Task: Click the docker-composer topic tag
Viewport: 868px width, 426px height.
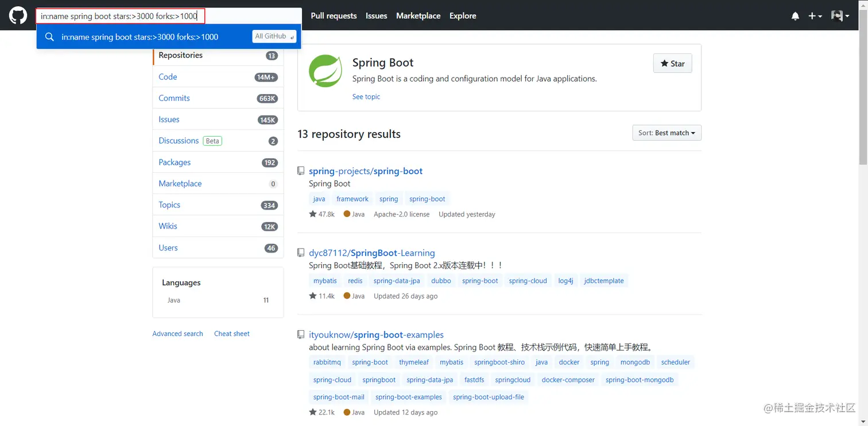Action: pos(568,379)
